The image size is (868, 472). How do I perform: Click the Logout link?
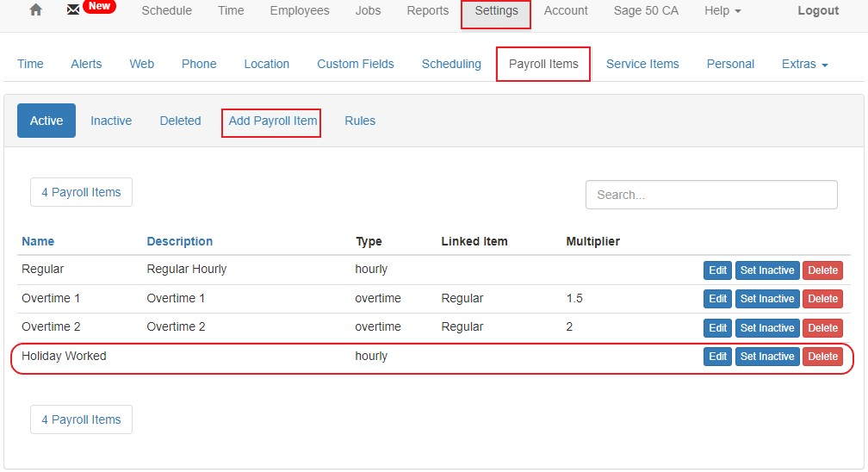click(x=818, y=10)
